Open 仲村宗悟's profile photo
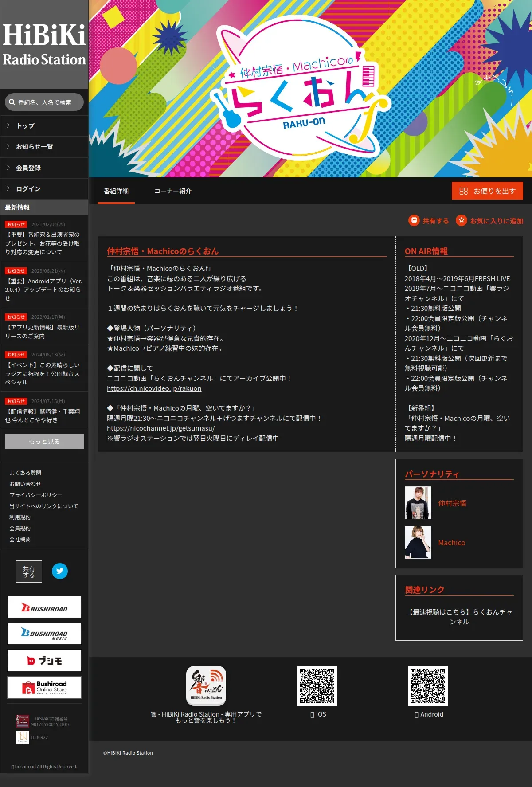This screenshot has height=787, width=532. pyautogui.click(x=418, y=503)
